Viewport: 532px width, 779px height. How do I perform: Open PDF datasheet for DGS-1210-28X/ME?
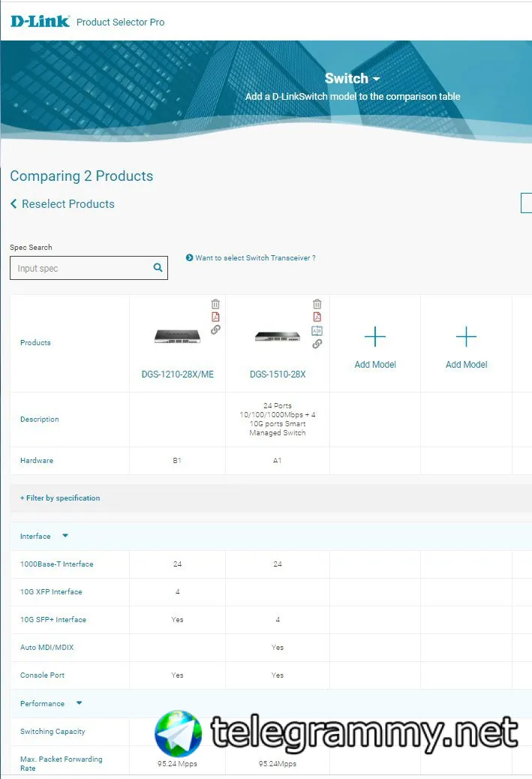[x=215, y=317]
